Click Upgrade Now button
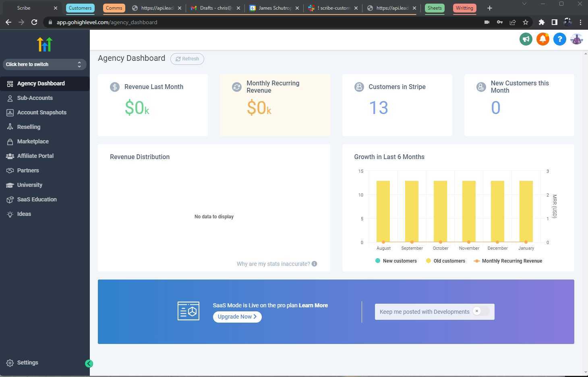Viewport: 588px width, 377px height. pos(237,317)
